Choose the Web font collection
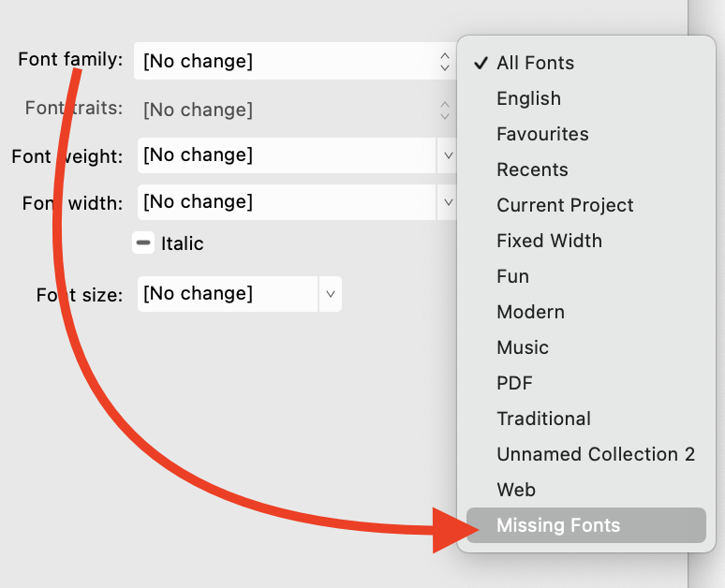The width and height of the screenshot is (725, 588). [516, 490]
